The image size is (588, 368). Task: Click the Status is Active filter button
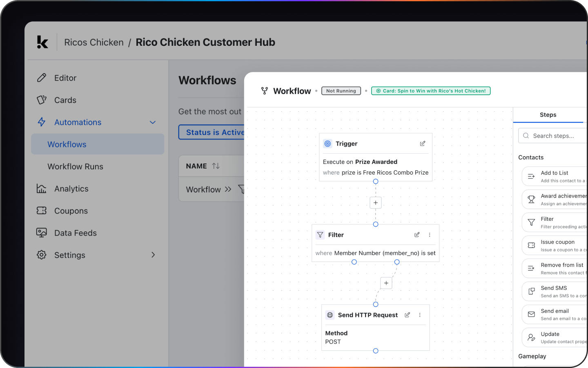coord(212,132)
